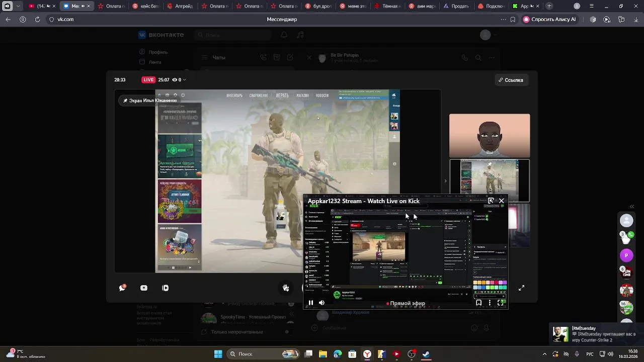Click the bookmark icon in Kick overlay

coord(478,303)
